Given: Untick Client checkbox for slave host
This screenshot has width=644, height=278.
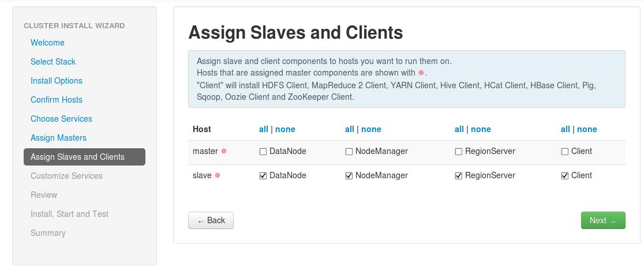Looking at the screenshot, I should pos(565,176).
